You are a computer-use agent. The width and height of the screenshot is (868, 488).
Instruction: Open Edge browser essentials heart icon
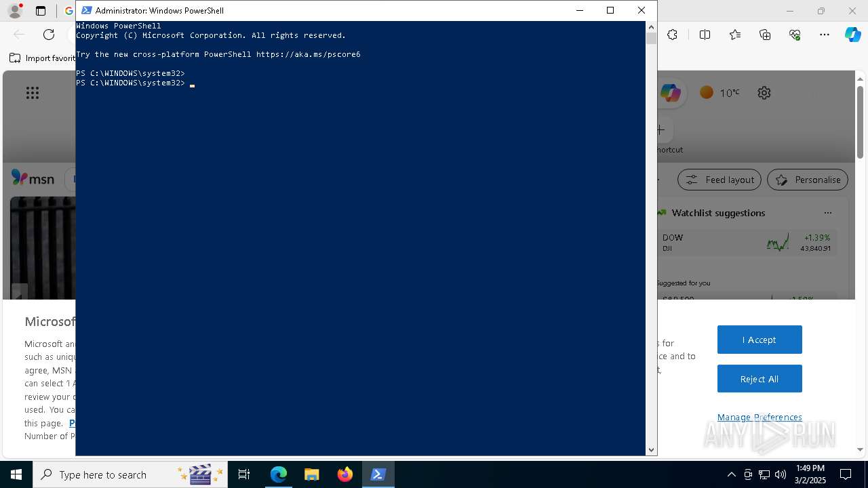click(x=795, y=35)
